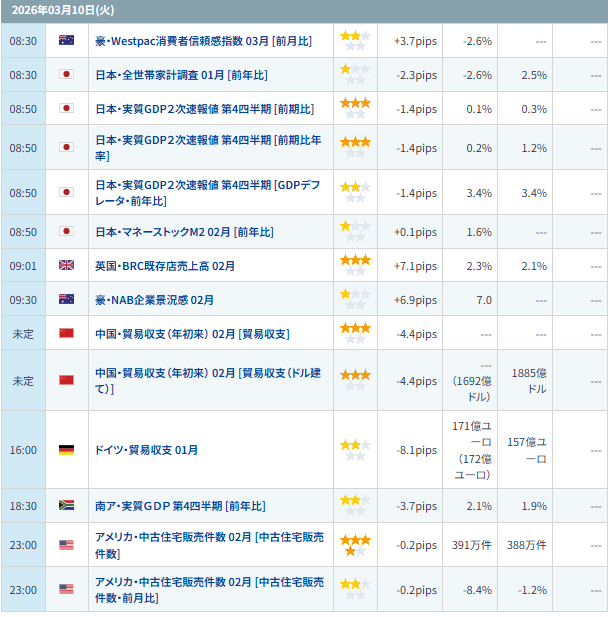Click the Australian flag beside NAB企業景況感
613x617 pixels.
pos(67,299)
